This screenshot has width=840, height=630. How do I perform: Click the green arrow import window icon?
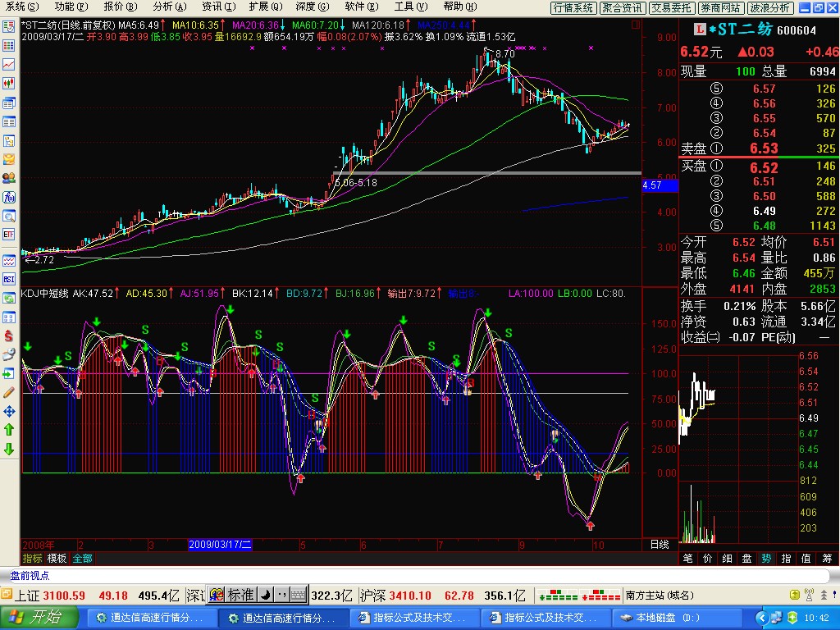(8, 373)
